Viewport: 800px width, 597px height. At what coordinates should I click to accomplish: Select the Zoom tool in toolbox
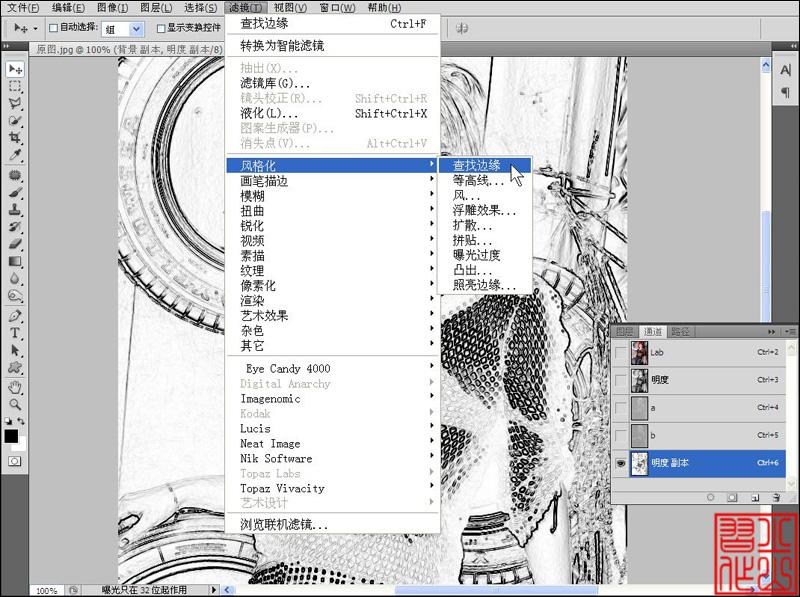pyautogui.click(x=15, y=405)
